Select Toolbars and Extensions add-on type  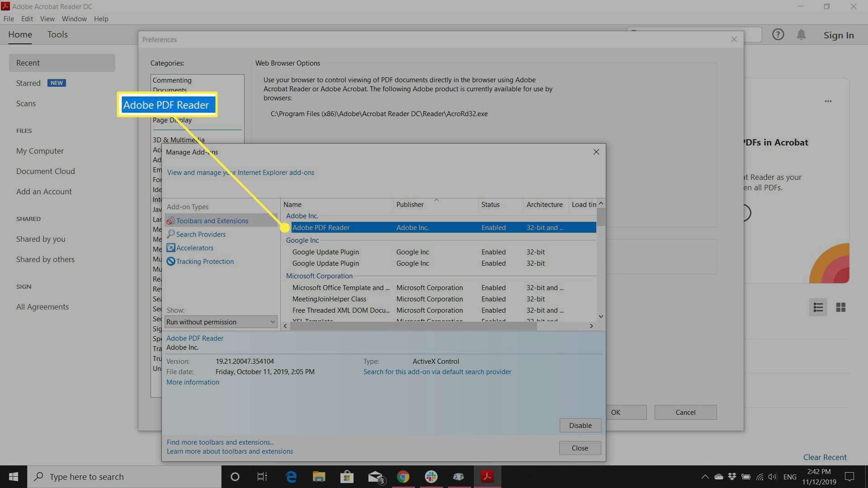(x=212, y=221)
